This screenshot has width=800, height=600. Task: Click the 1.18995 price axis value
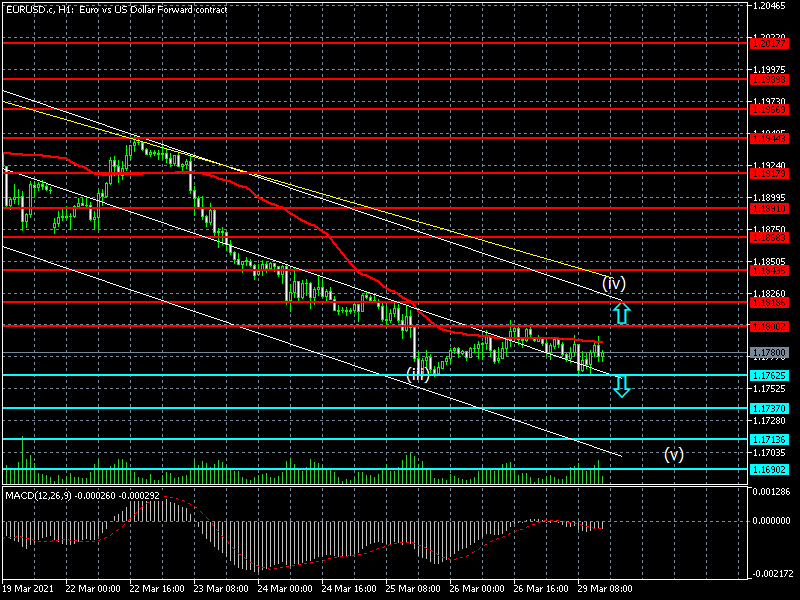click(x=769, y=197)
